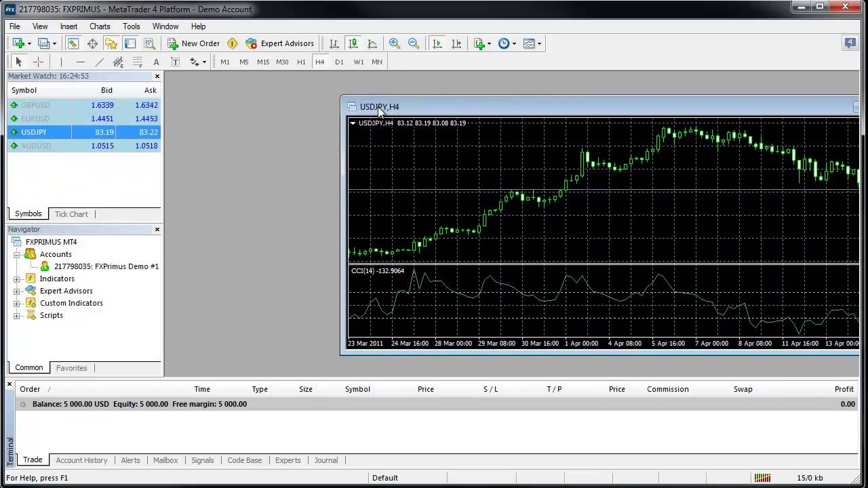This screenshot has height=488, width=868.
Task: Select the Text Label tool
Action: (x=175, y=62)
